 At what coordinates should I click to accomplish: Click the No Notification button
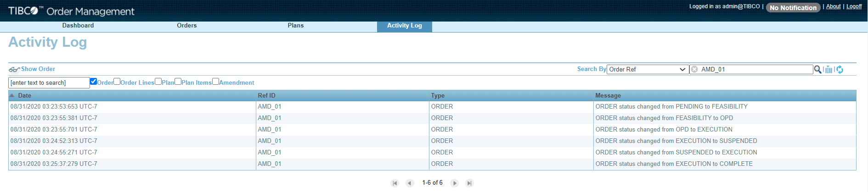click(x=793, y=8)
